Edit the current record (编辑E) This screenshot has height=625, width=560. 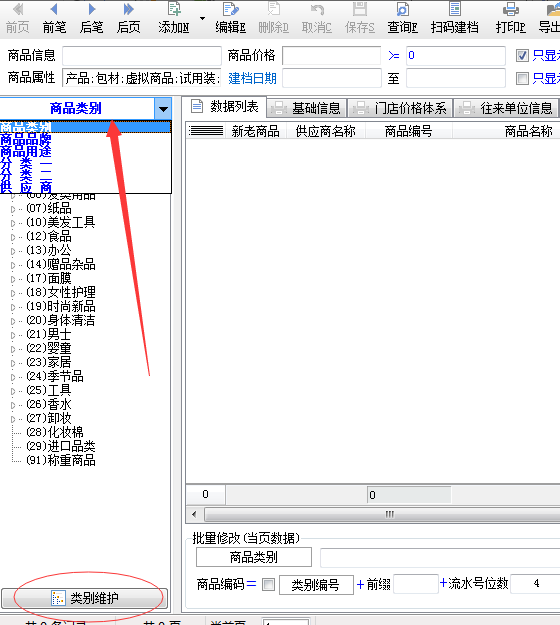point(230,18)
